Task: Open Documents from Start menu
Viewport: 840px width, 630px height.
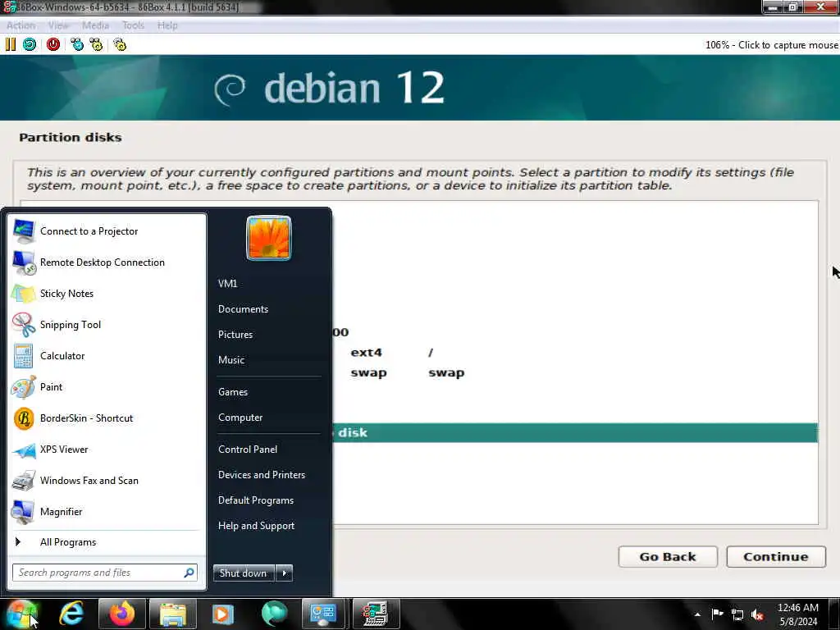Action: click(x=268, y=309)
